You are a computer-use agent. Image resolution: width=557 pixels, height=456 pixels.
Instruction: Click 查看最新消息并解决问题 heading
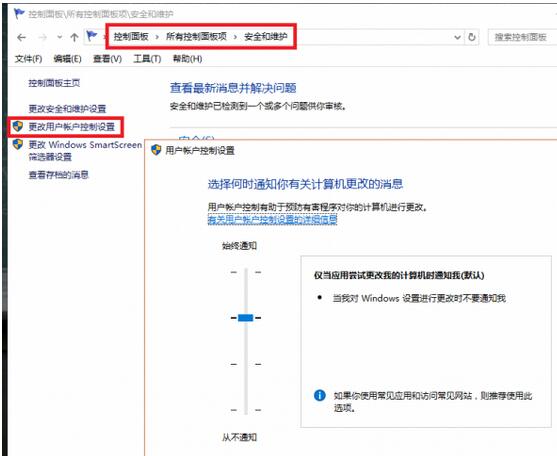click(x=233, y=88)
